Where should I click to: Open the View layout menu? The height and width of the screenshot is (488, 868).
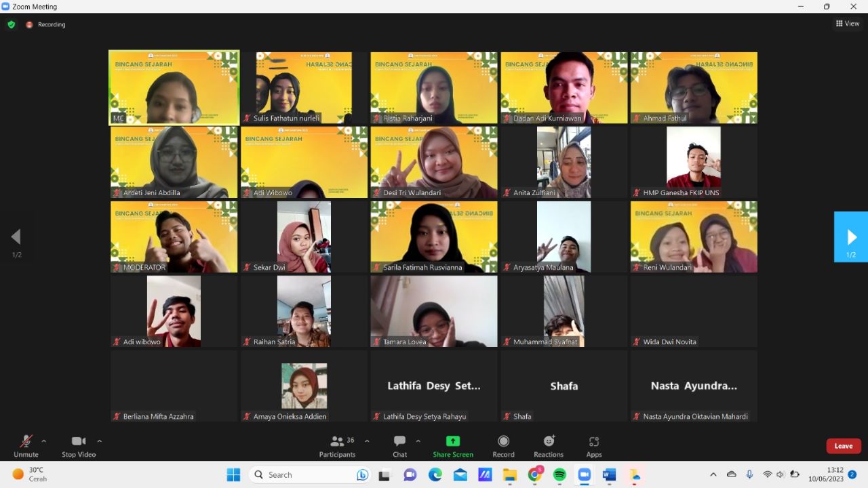point(848,24)
